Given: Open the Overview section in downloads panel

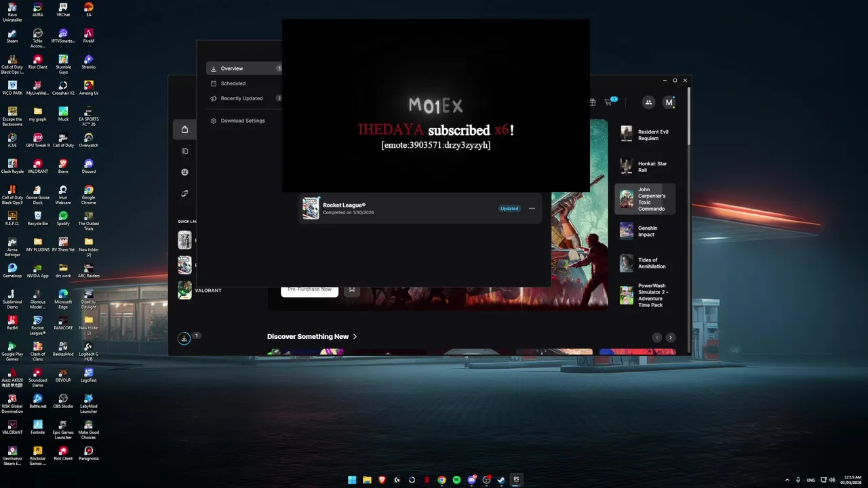Looking at the screenshot, I should pos(244,68).
